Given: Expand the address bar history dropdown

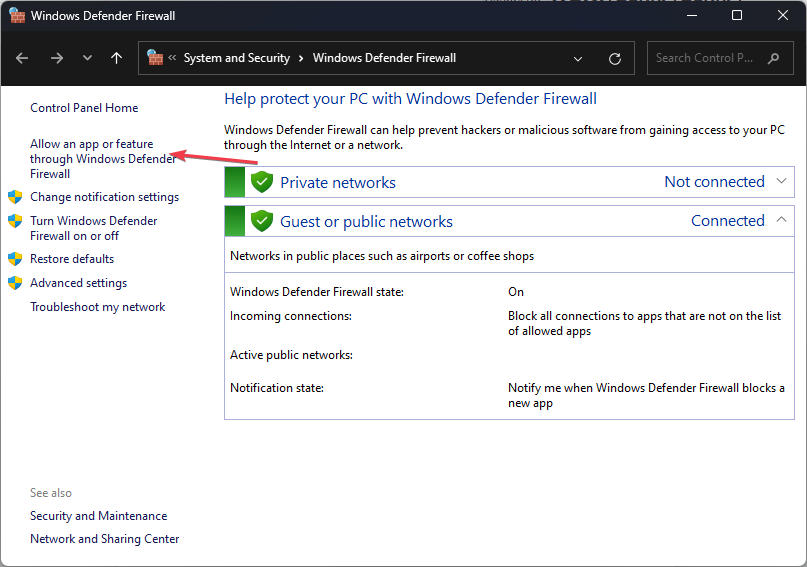Looking at the screenshot, I should (x=578, y=59).
